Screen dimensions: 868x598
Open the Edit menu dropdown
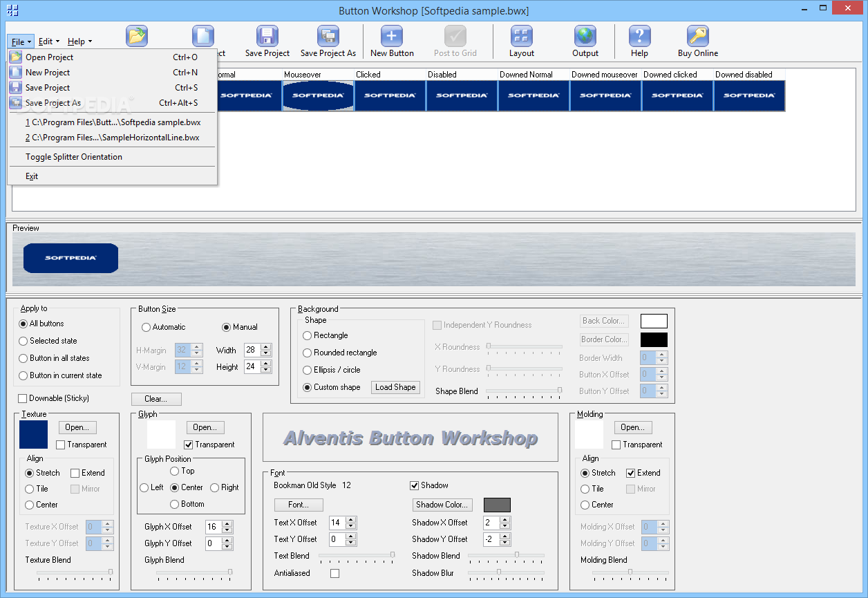point(49,41)
